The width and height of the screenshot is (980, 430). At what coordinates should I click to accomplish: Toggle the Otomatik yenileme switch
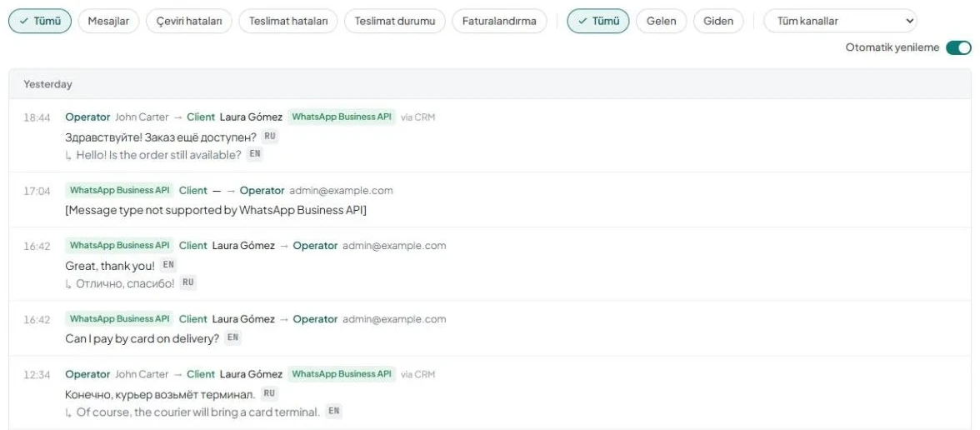pos(958,47)
